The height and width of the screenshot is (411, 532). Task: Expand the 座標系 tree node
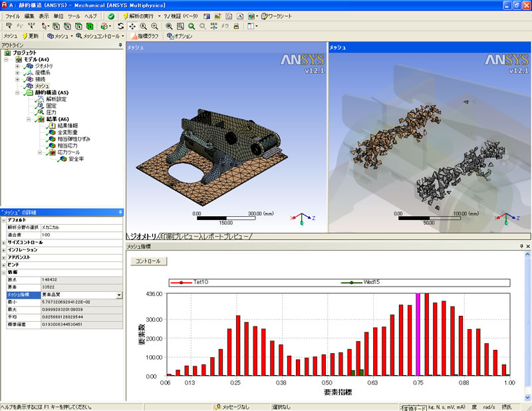click(x=17, y=72)
